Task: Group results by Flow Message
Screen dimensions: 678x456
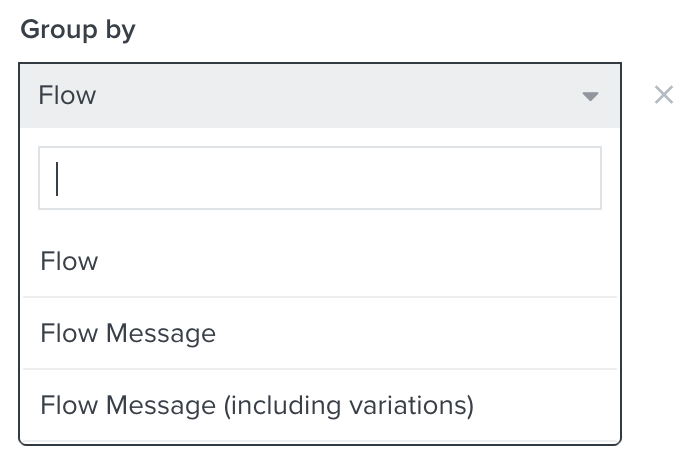Action: coord(128,333)
